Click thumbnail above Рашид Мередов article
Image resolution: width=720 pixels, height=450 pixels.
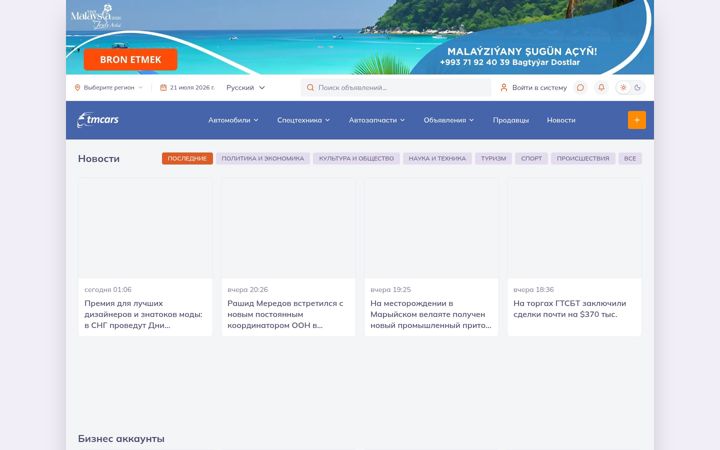pyautogui.click(x=288, y=228)
